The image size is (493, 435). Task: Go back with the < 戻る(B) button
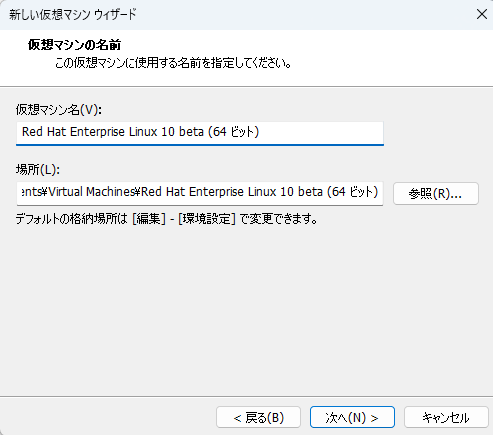pos(258,417)
